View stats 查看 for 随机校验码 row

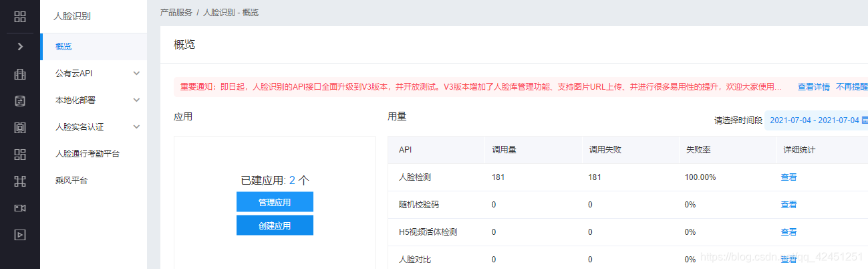point(788,205)
